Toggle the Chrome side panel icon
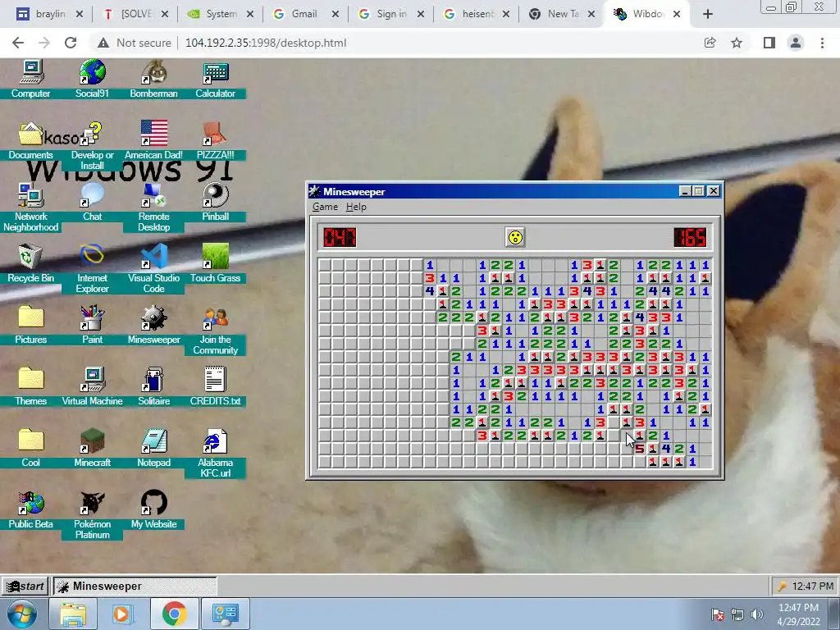 point(769,43)
